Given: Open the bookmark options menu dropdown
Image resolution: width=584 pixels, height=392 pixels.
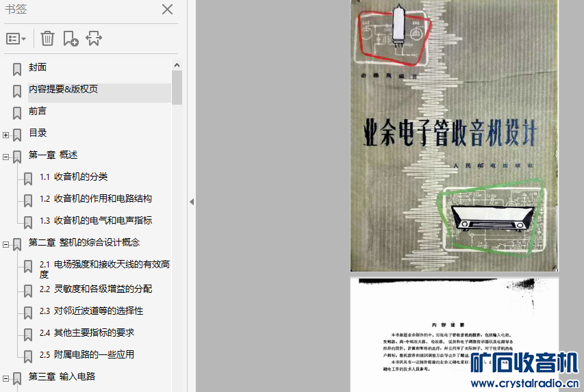Looking at the screenshot, I should coord(16,38).
